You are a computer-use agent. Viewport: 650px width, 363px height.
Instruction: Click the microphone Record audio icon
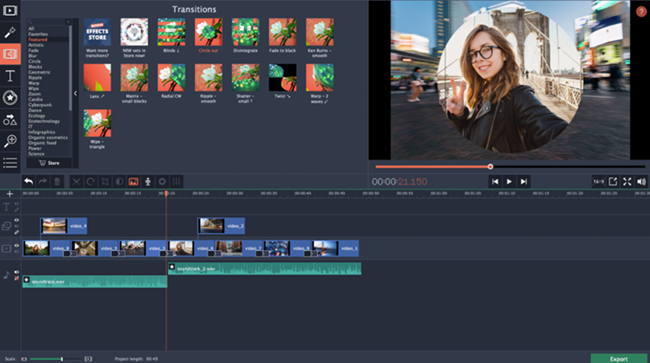tap(148, 182)
